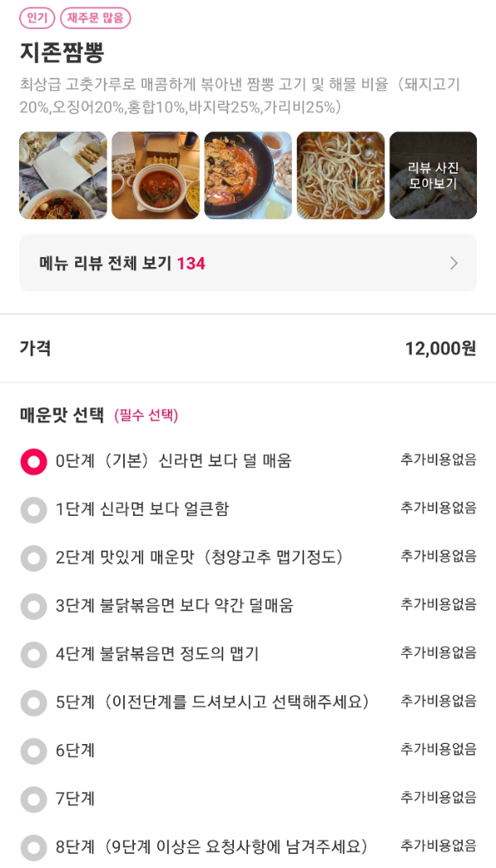The image size is (496, 868).
Task: Select 7단계 spiciness level
Action: [x=36, y=799]
